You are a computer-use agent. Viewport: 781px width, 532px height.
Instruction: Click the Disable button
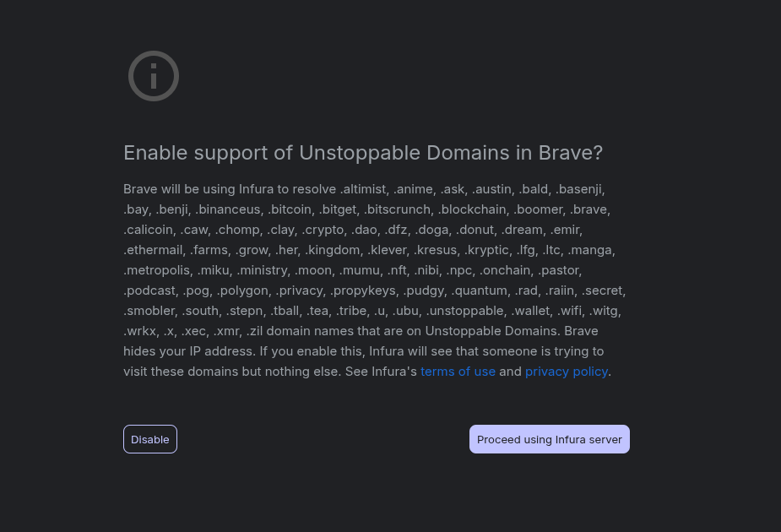coord(150,439)
